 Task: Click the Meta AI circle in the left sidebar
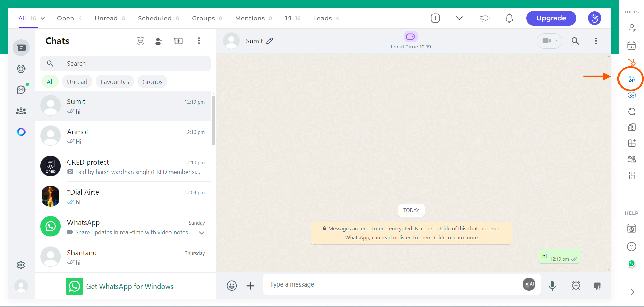21,132
